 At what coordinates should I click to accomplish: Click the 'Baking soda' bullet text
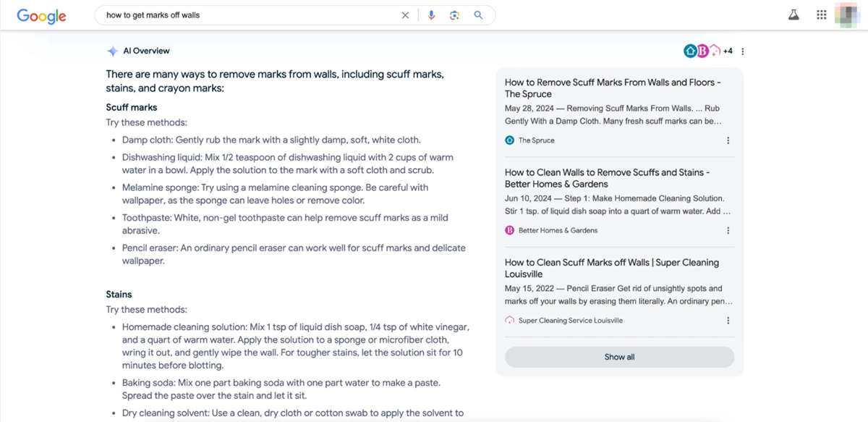(281, 389)
